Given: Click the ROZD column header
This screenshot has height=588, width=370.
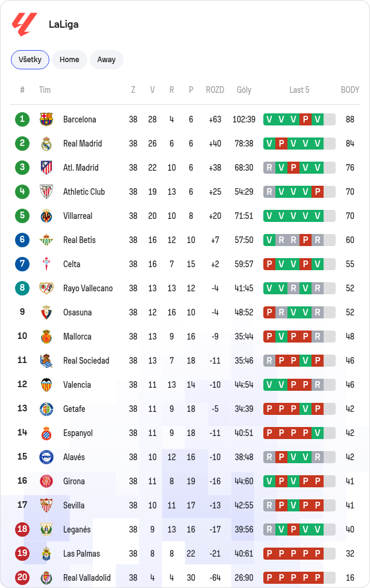Looking at the screenshot, I should 215,90.
